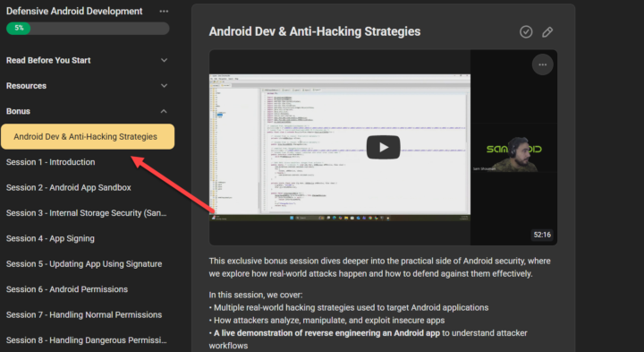Open course options ellipsis beside Defensive Android Development
Image resolution: width=644 pixels, height=352 pixels.
click(x=164, y=12)
